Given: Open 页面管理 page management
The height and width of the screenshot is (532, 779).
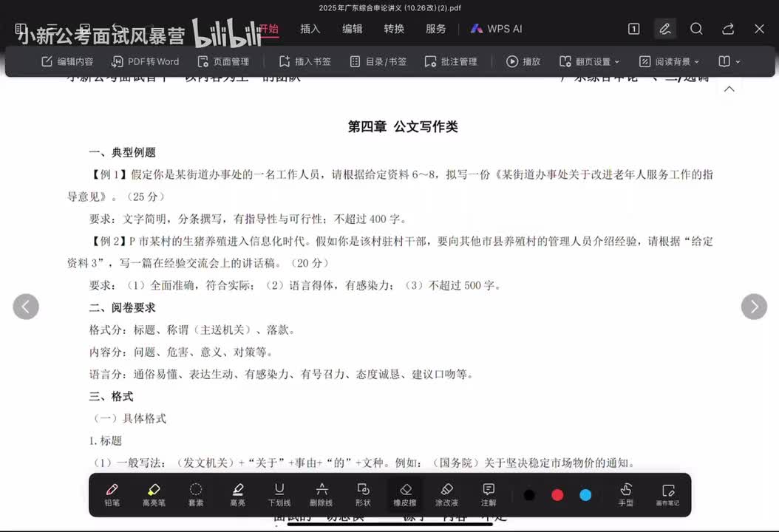Looking at the screenshot, I should click(x=223, y=61).
